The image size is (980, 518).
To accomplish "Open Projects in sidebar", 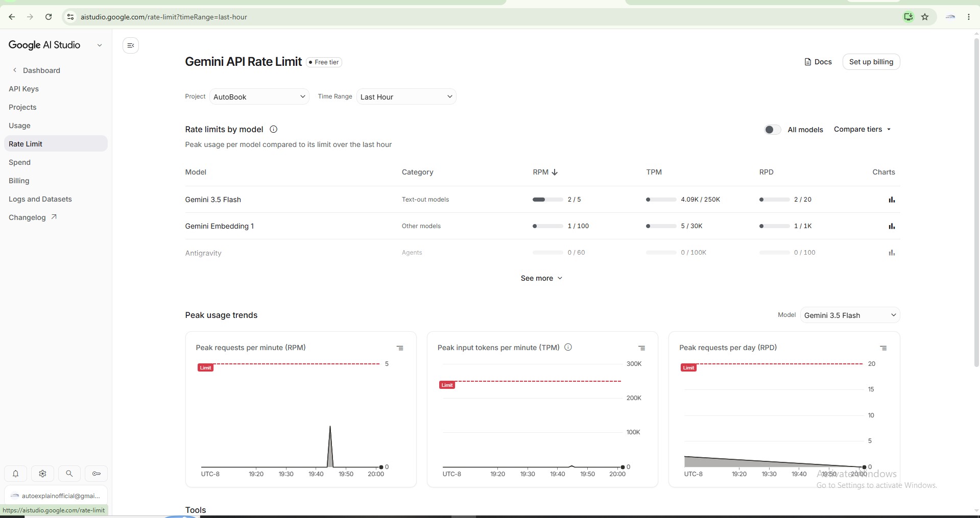I will (22, 107).
